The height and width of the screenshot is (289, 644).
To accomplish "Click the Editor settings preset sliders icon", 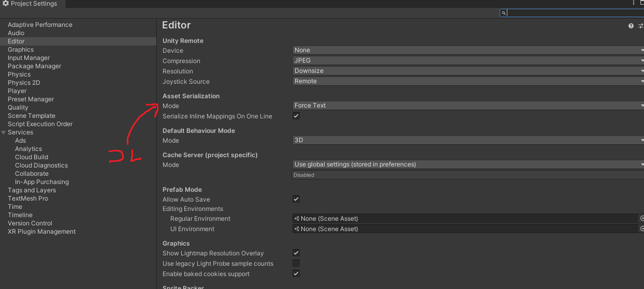I will click(641, 26).
